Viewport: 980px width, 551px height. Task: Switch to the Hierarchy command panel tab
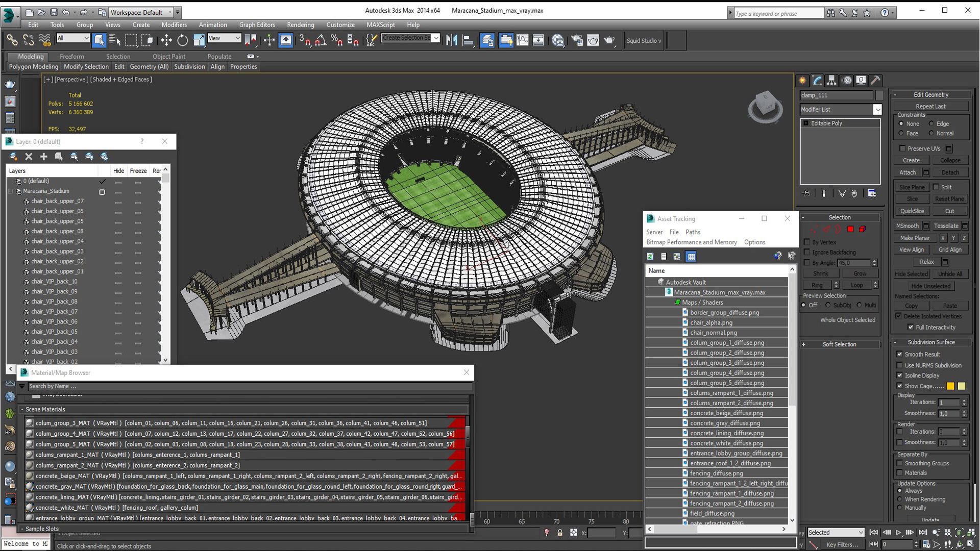pos(831,80)
